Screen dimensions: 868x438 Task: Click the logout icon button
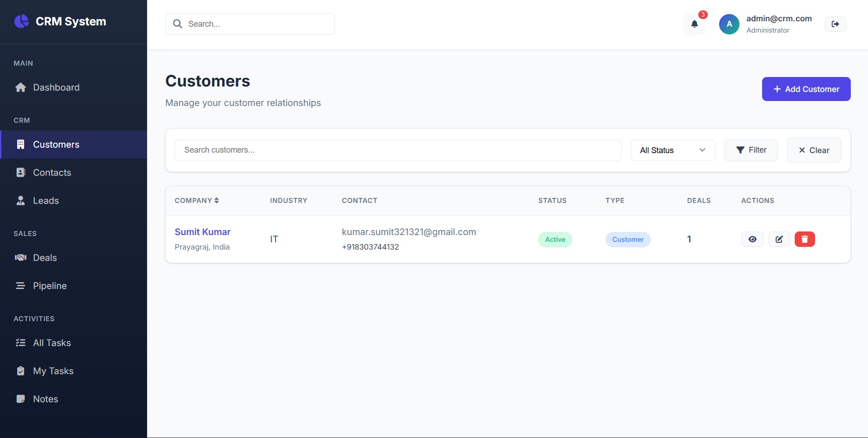[x=835, y=24]
